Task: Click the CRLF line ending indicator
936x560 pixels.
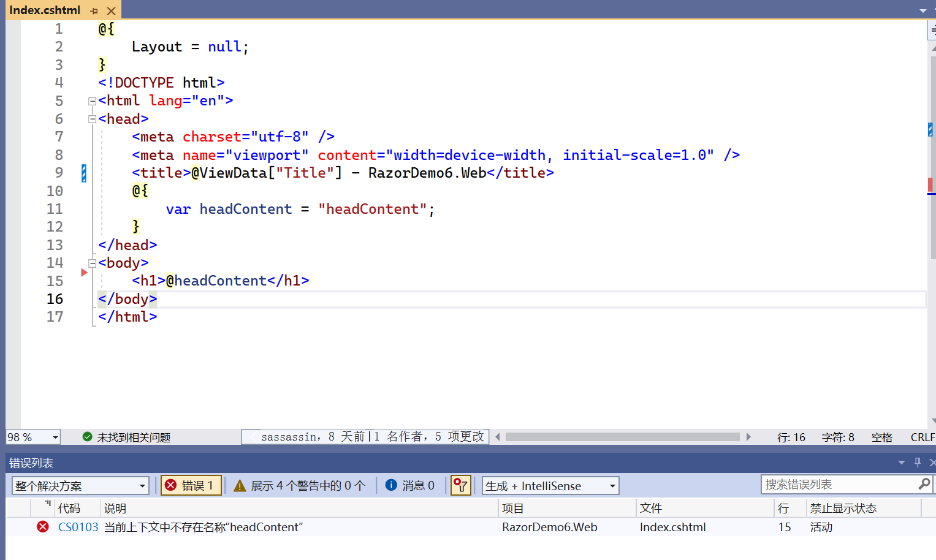Action: pos(923,437)
